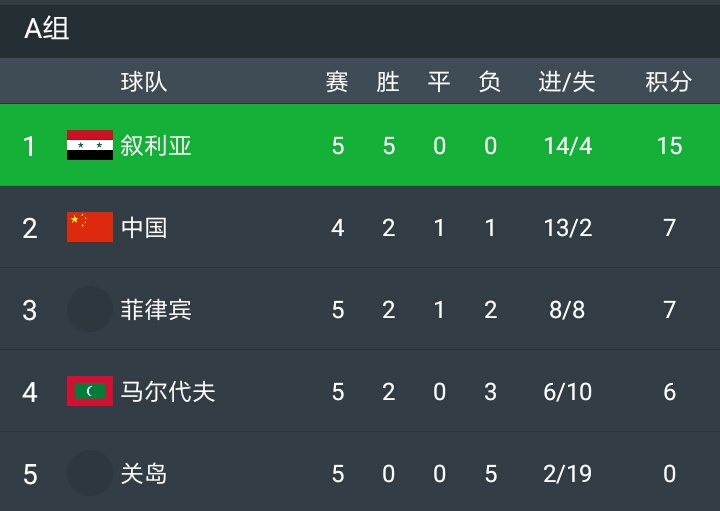This screenshot has height=511, width=720.
Task: Click Syria's 15 points value
Action: coord(669,146)
